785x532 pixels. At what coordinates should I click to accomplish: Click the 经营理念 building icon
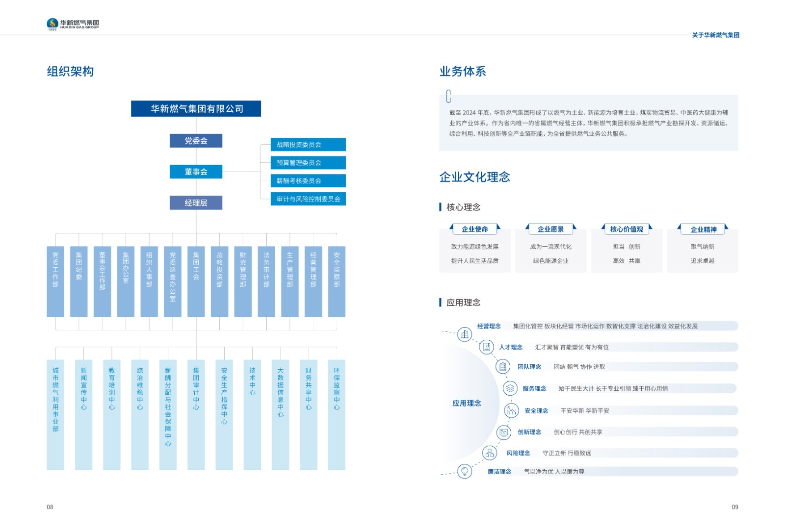pyautogui.click(x=465, y=334)
